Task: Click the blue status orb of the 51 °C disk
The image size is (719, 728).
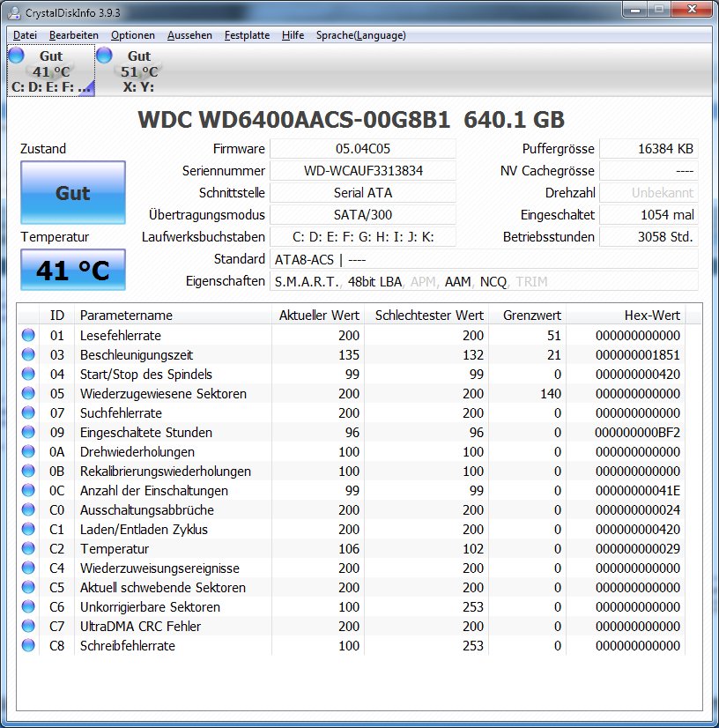Action: click(x=104, y=56)
